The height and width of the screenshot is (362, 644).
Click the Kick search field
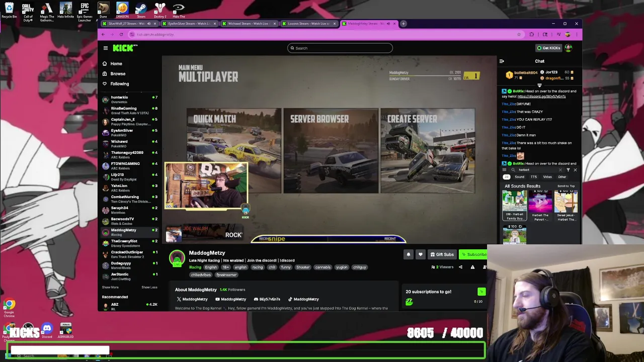click(340, 48)
